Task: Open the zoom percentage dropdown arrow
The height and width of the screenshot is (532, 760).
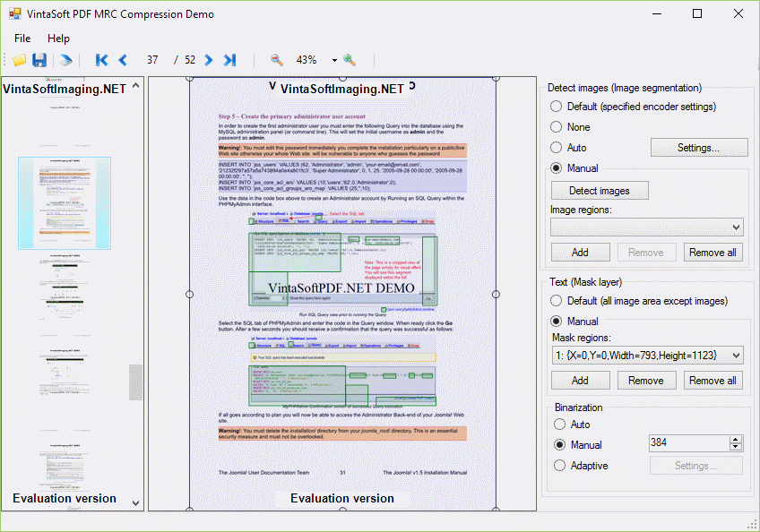Action: tap(333, 60)
